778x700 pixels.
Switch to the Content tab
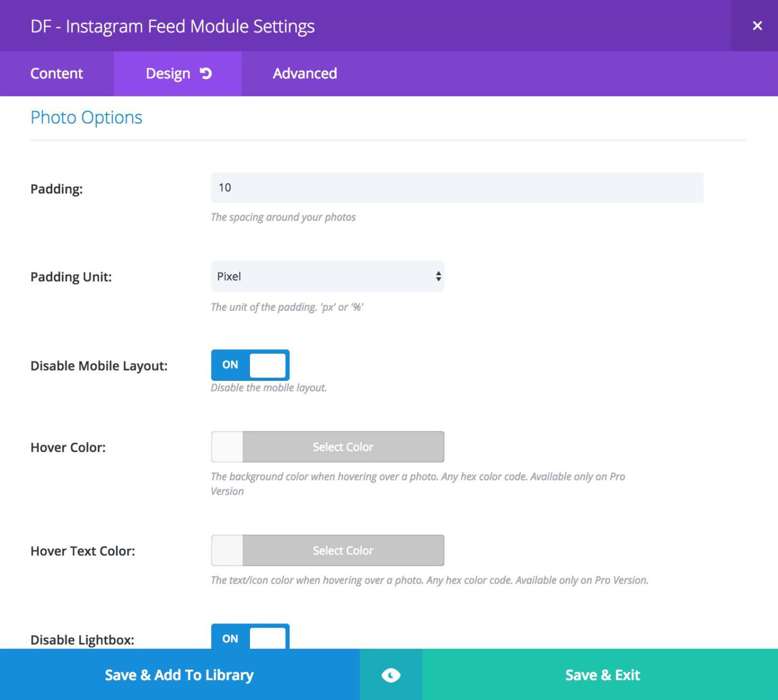(57, 73)
